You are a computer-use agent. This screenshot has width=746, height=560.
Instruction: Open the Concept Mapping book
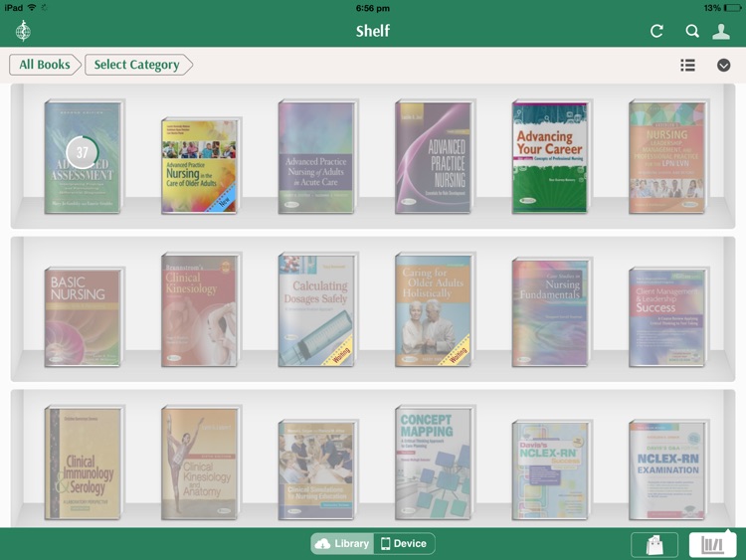434,463
